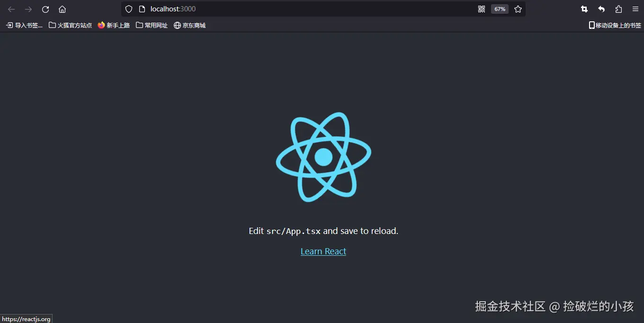Open the home page icon
The image size is (644, 323).
[62, 9]
